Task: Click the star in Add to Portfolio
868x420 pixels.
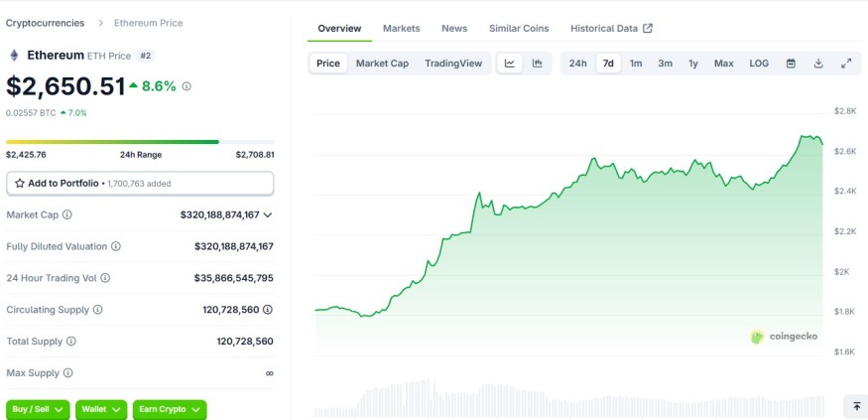Action: (x=20, y=184)
